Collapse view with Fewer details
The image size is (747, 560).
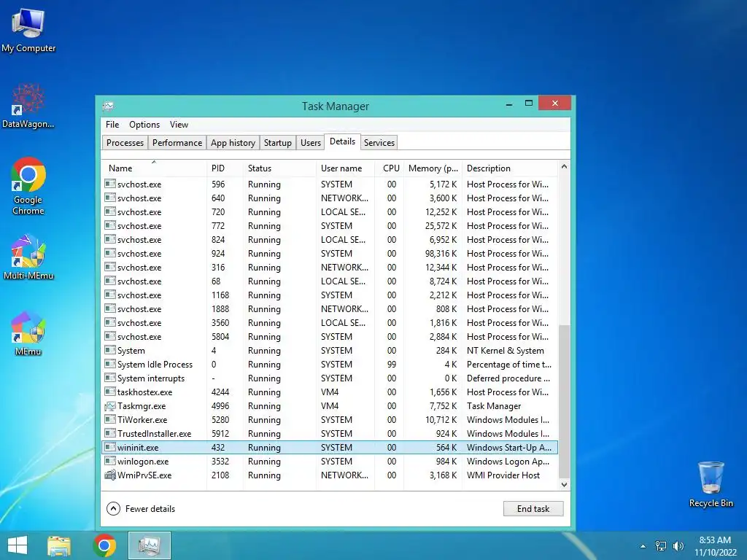click(x=141, y=508)
